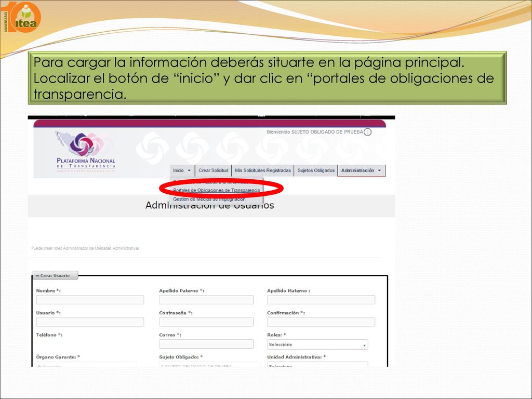
Task: Click the Plataforma Nacional de Transparencia logo
Action: click(86, 151)
